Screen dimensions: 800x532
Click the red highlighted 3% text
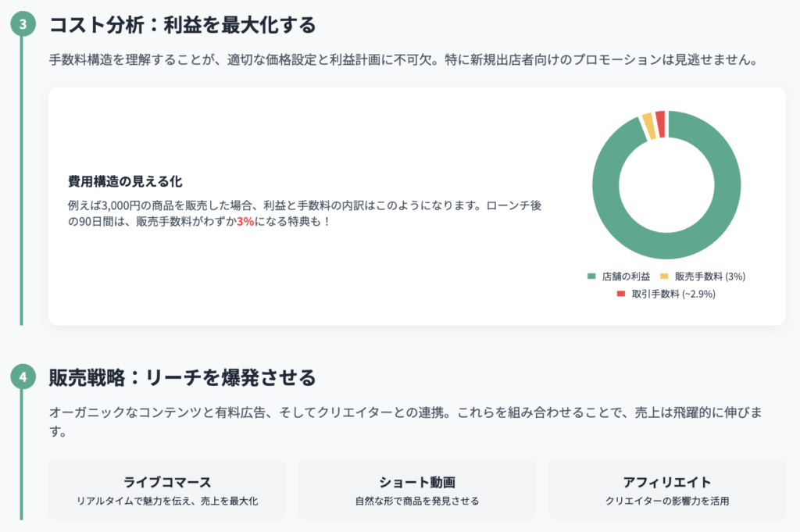(x=245, y=222)
